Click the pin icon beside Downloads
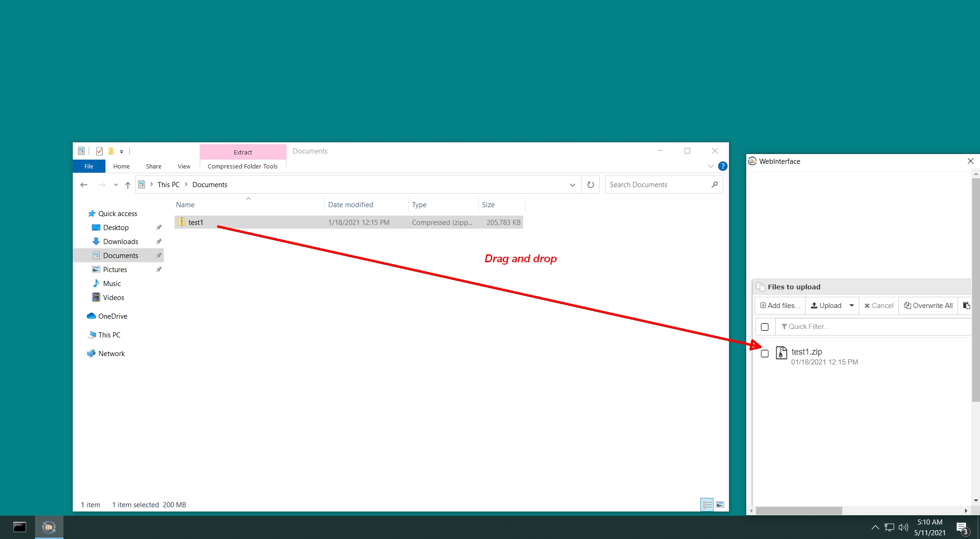The height and width of the screenshot is (539, 980). [x=159, y=242]
